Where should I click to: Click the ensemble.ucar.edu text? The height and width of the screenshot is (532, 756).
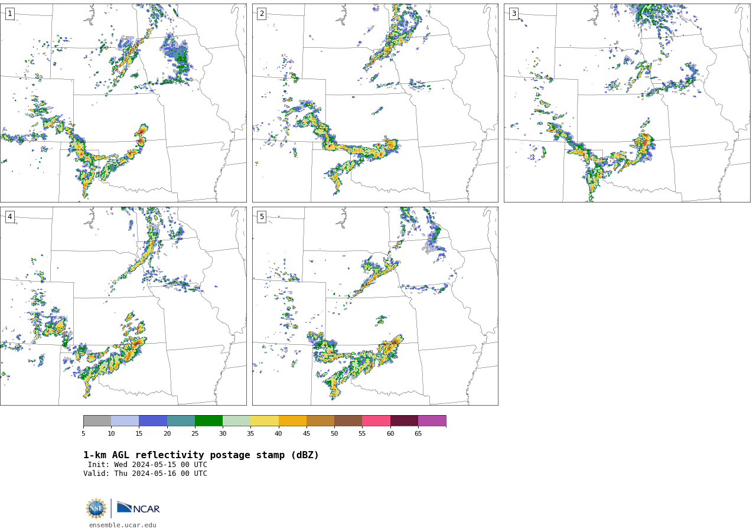(123, 525)
